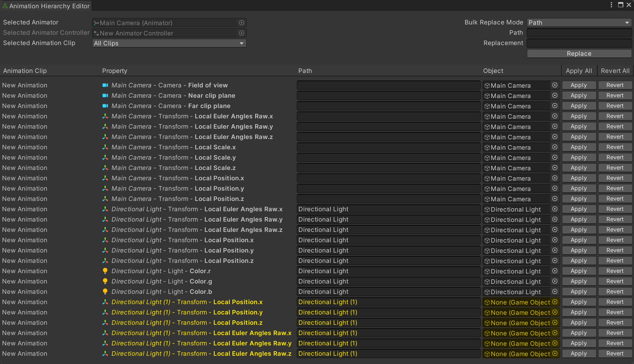Apply the Far clip plane row
Screen dimensions: 634x364
(x=579, y=106)
